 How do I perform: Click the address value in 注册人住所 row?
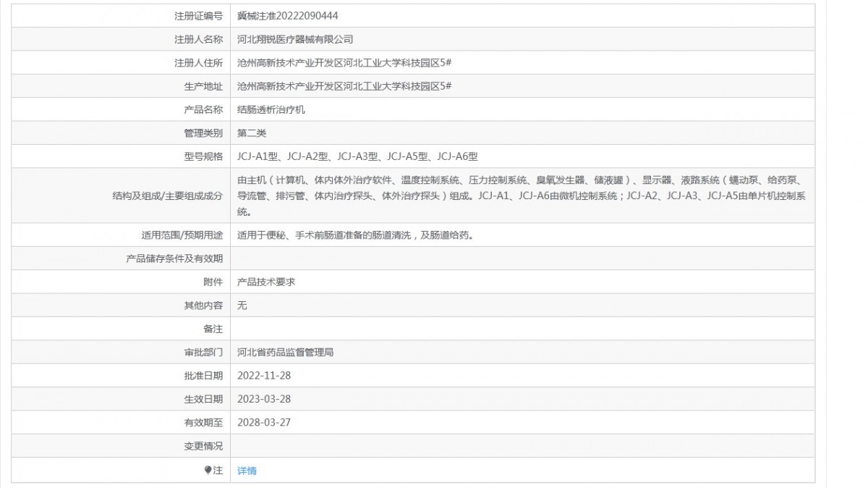tap(344, 63)
